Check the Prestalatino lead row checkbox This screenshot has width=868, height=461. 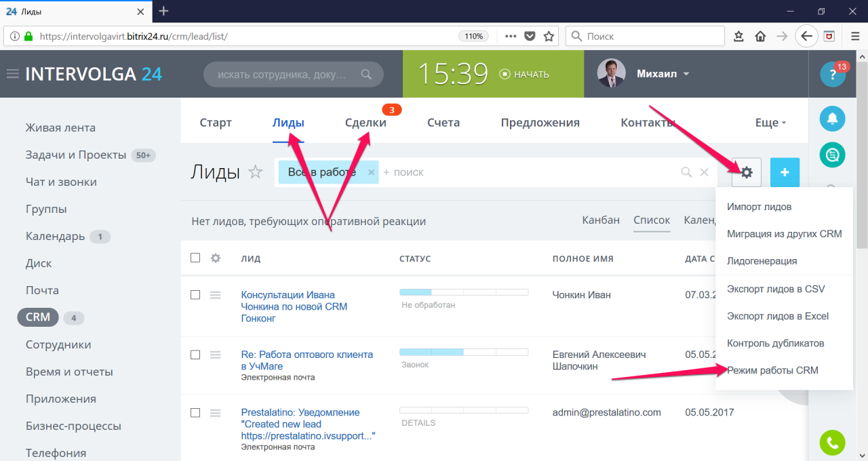tap(195, 412)
